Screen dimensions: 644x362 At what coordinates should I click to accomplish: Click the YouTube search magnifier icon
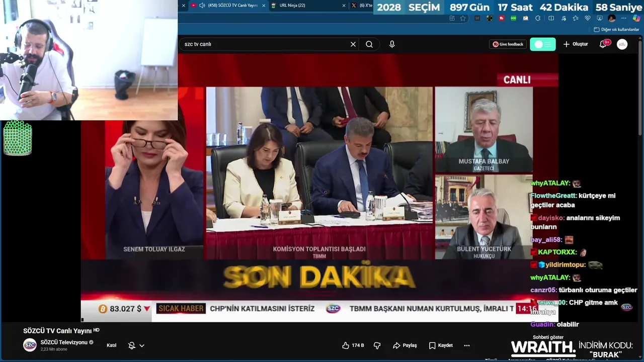(369, 44)
